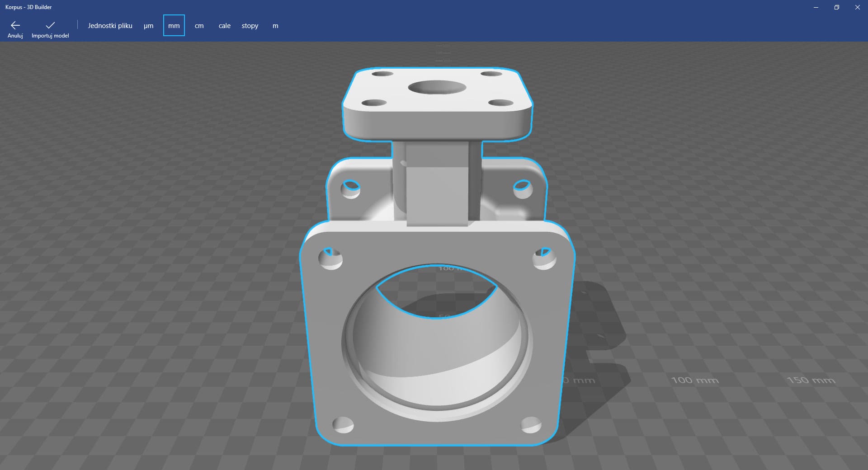Minimize the 3D Builder window
The image size is (868, 470).
(x=816, y=7)
